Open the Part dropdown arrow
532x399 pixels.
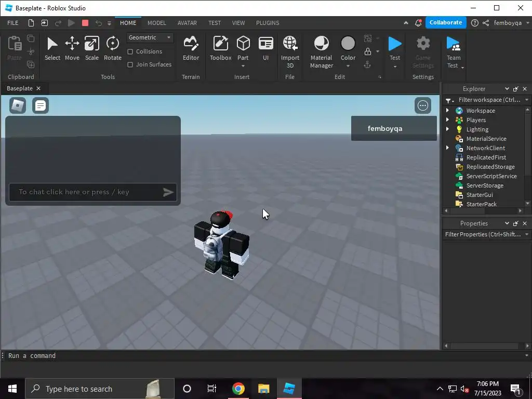243,66
